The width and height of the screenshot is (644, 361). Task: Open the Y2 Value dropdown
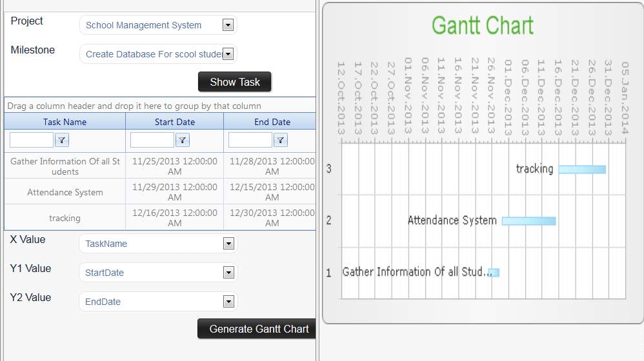point(227,302)
